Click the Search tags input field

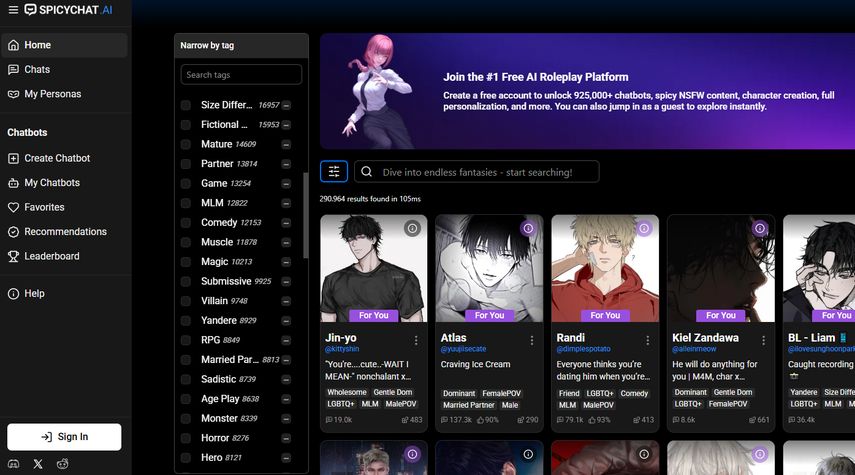(x=241, y=75)
